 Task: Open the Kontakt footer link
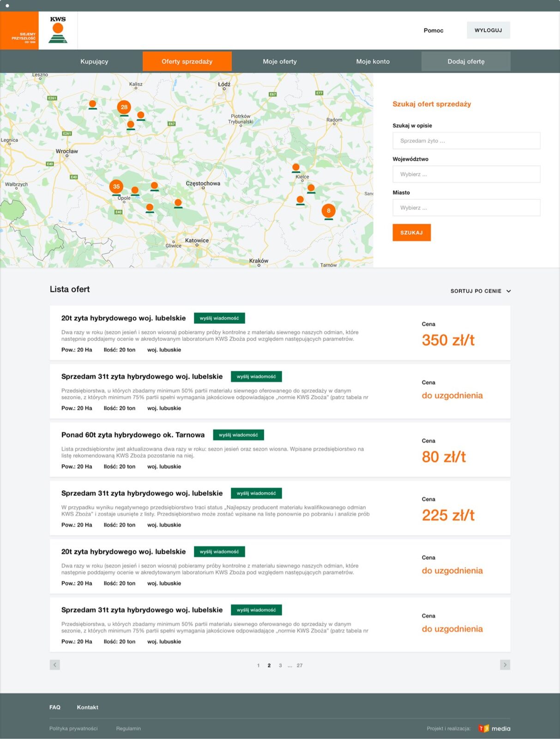click(88, 708)
